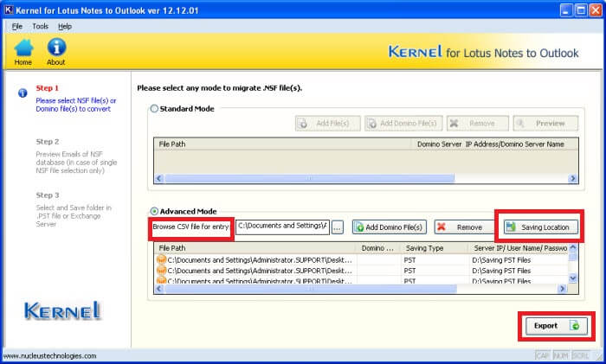606x364 pixels.
Task: Click www.nucleustechnologies.com in status bar
Action: tap(49, 356)
